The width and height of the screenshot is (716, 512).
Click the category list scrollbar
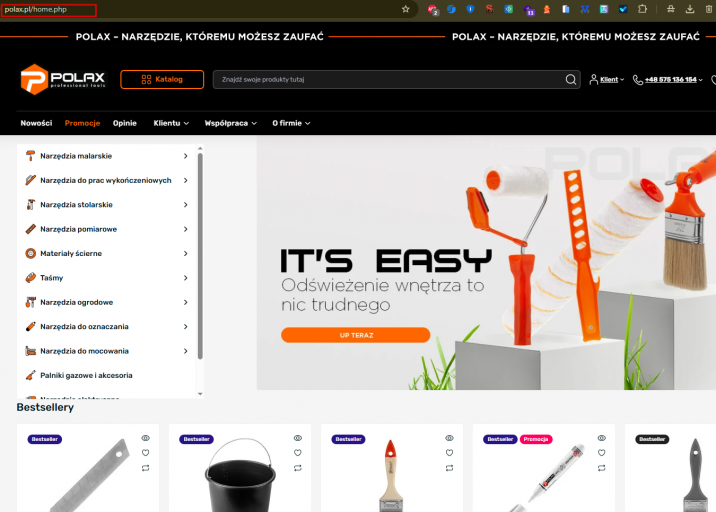pos(200,256)
